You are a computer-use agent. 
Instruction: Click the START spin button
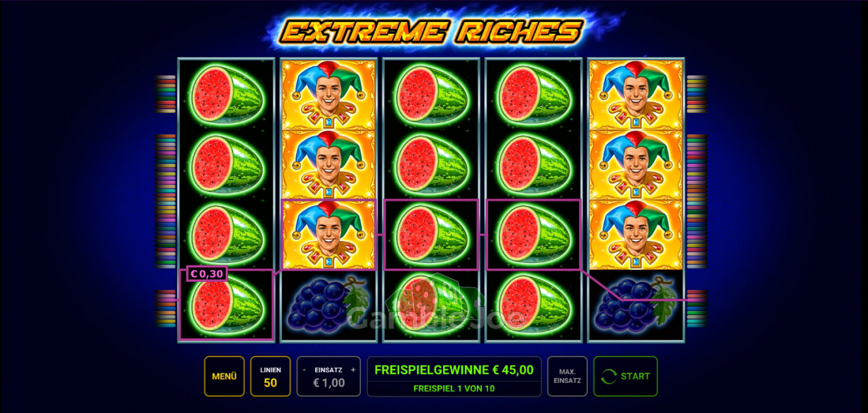tap(625, 376)
